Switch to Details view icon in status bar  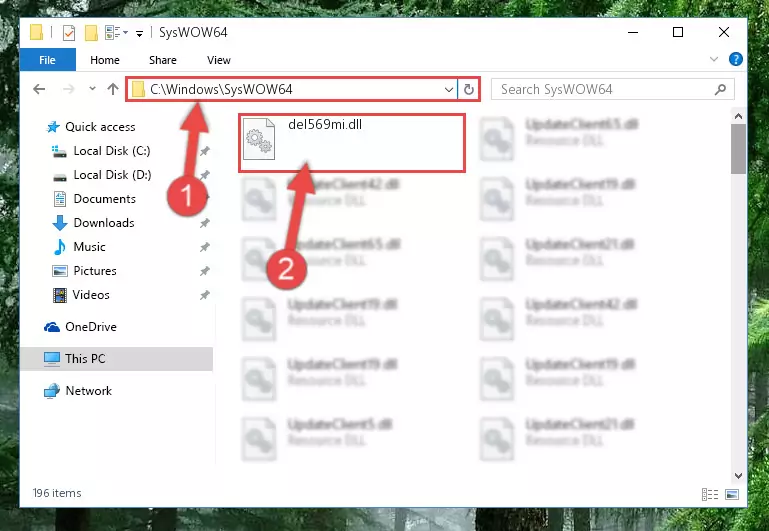(x=710, y=494)
